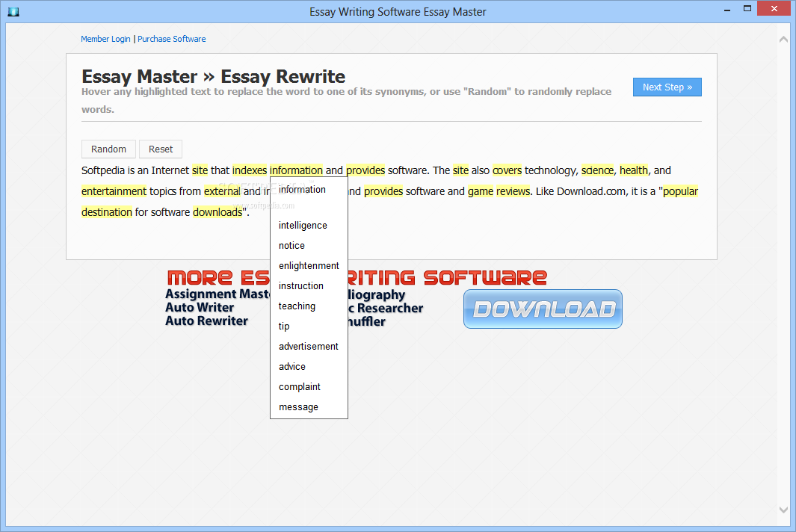Click 'Assignment Master' in banner
Image resolution: width=796 pixels, height=532 pixels.
pos(217,294)
